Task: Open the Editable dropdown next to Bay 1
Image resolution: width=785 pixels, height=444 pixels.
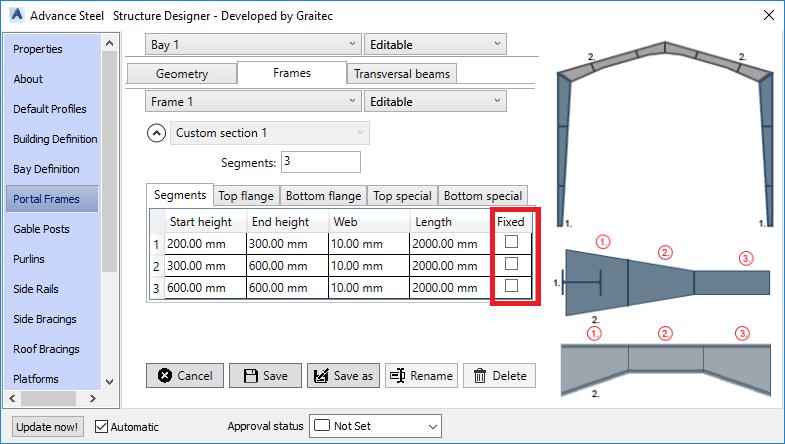Action: (x=435, y=44)
